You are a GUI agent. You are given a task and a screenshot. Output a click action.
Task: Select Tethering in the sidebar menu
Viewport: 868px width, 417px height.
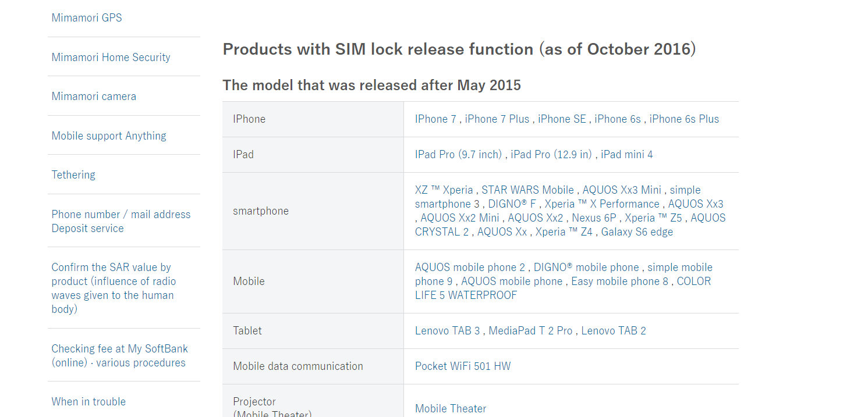[73, 174]
